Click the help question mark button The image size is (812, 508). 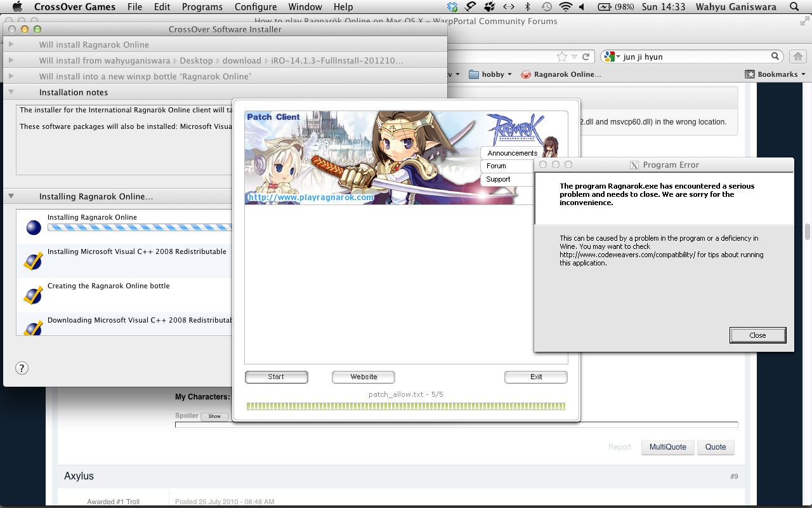[22, 368]
